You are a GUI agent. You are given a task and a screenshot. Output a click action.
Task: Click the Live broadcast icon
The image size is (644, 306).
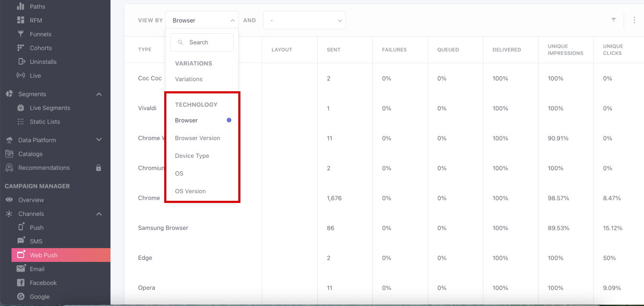coord(21,76)
